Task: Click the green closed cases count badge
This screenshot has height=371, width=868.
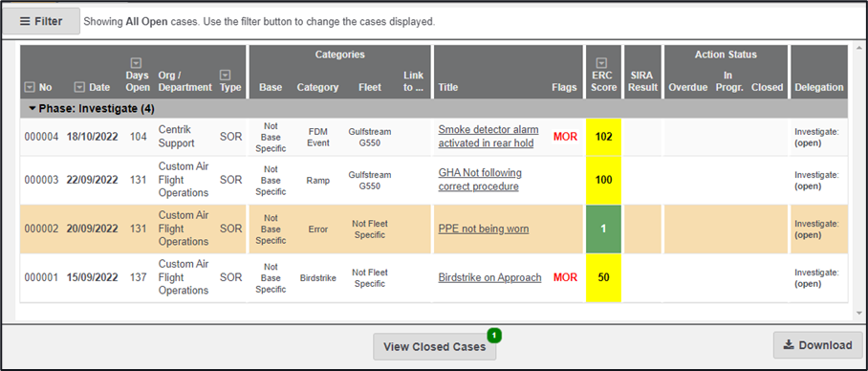Action: click(494, 335)
